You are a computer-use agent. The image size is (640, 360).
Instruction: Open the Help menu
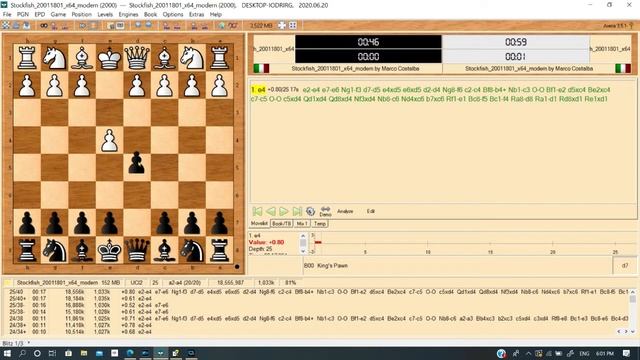[216, 14]
